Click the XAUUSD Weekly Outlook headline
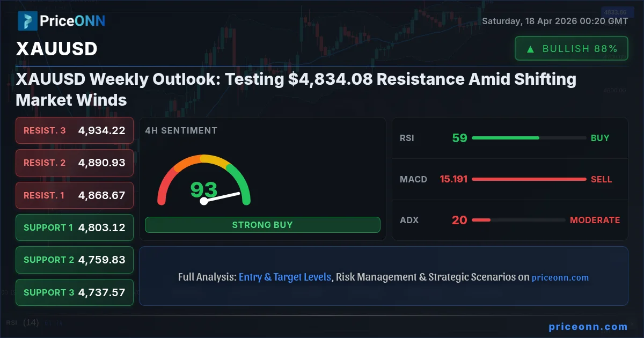 pos(296,90)
